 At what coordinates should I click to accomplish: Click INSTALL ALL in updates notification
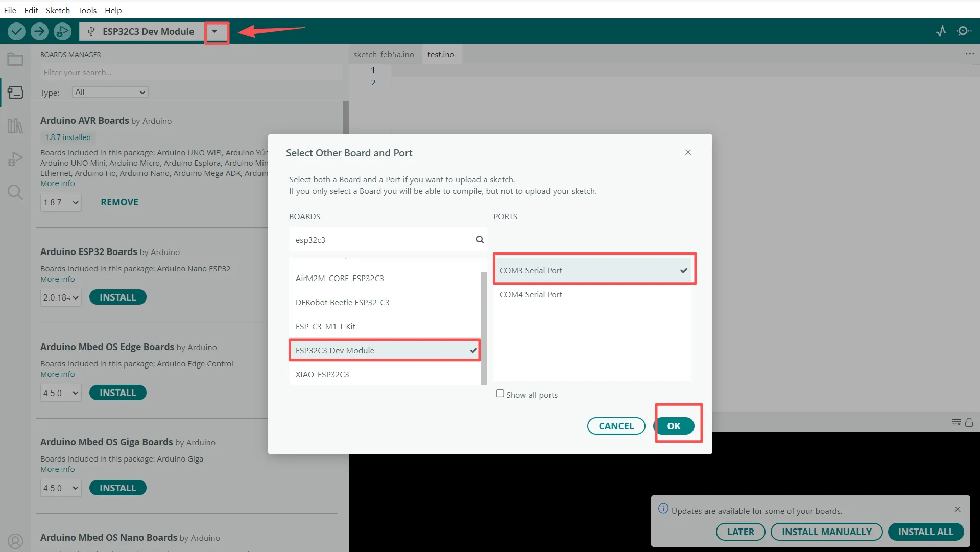click(925, 532)
